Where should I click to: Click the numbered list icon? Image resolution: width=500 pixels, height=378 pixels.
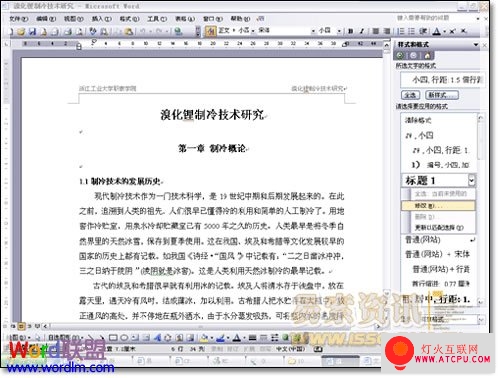click(401, 31)
